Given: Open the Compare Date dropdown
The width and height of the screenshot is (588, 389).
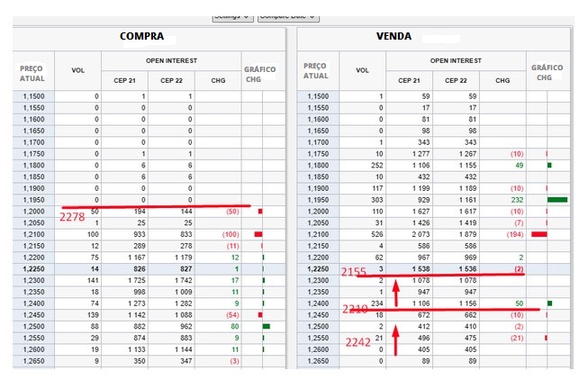Looking at the screenshot, I should [288, 18].
